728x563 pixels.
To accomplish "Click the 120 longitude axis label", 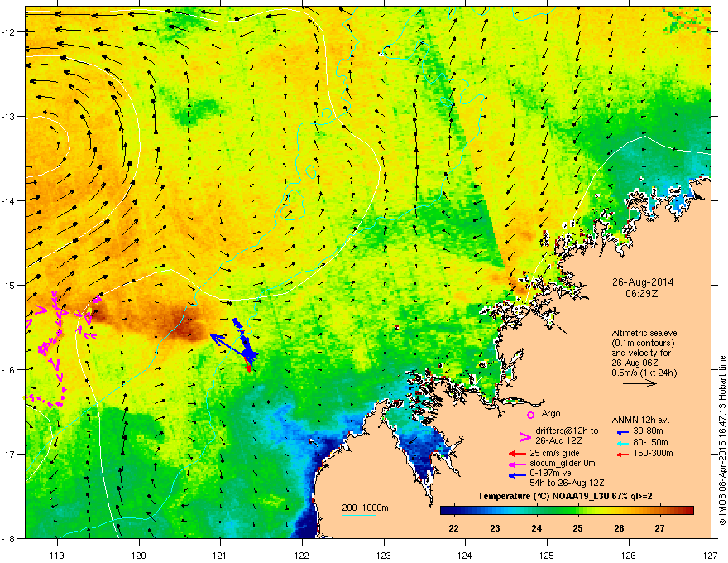I will (x=139, y=555).
